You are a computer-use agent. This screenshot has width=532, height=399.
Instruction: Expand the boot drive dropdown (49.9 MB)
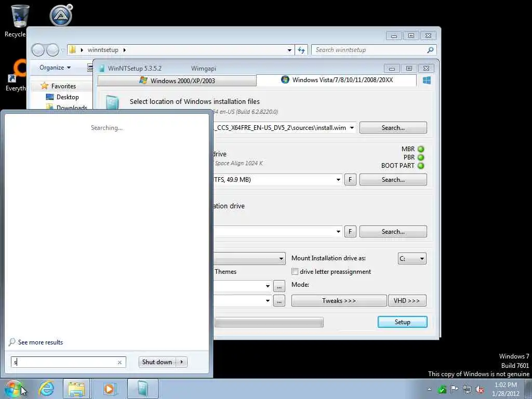pos(338,180)
